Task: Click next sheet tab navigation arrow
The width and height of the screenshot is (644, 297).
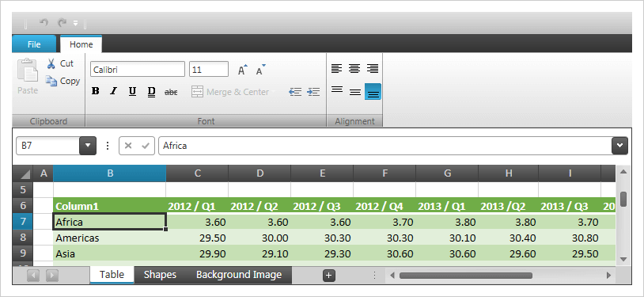Action: [x=51, y=275]
